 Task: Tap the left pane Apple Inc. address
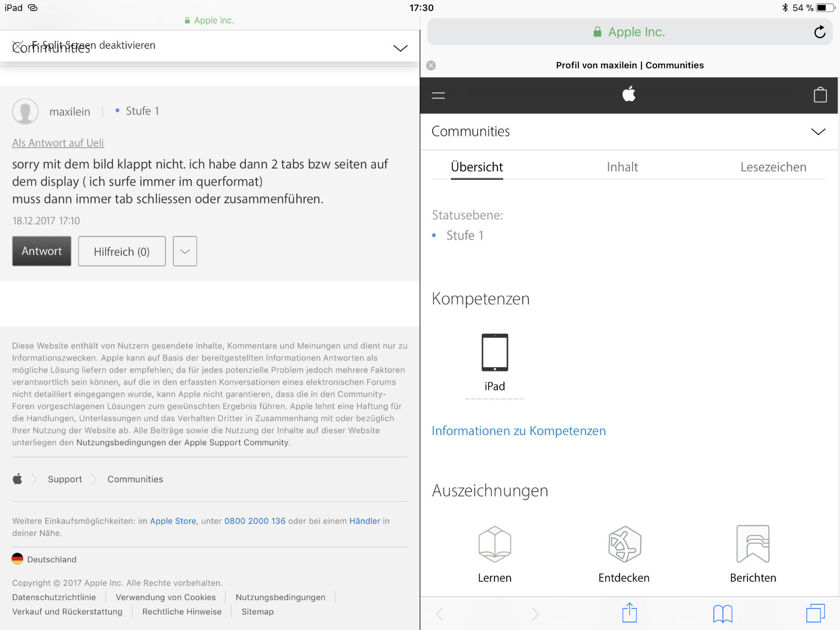coord(209,20)
